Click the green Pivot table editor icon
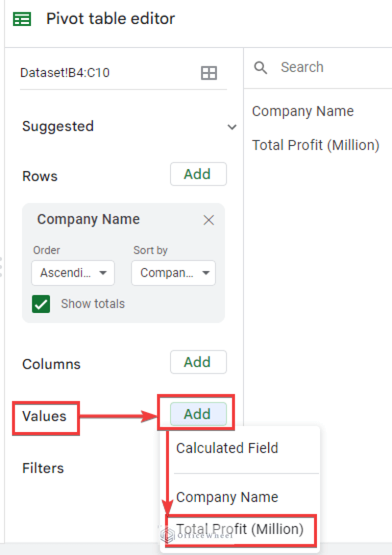 pyautogui.click(x=21, y=18)
